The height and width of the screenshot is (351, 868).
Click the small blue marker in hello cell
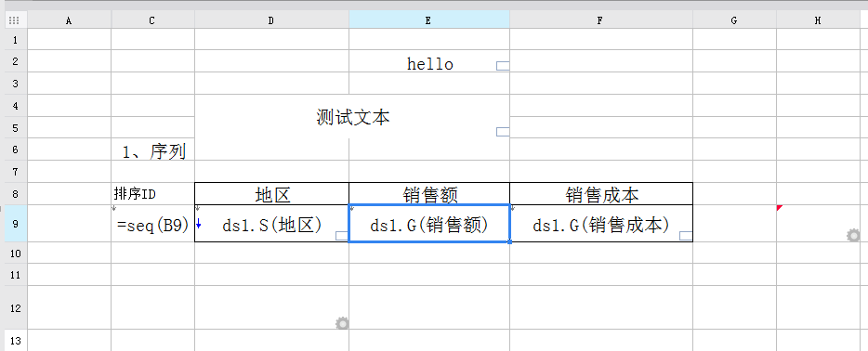tap(503, 66)
